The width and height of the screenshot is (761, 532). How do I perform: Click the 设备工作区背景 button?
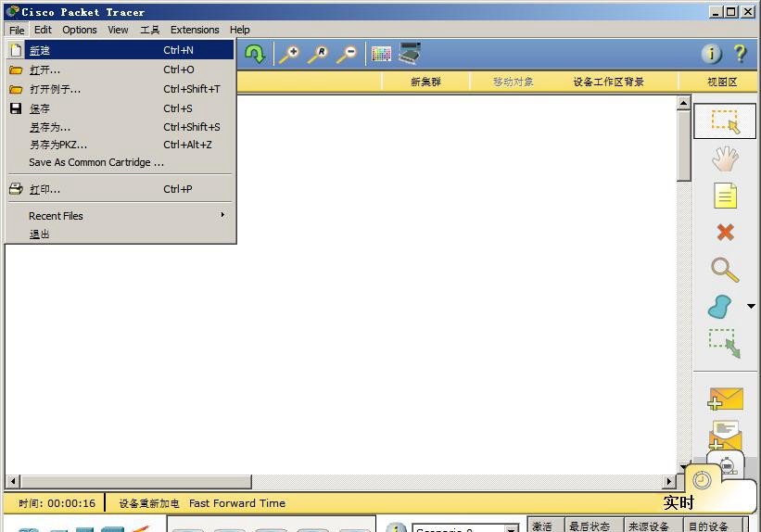(609, 82)
